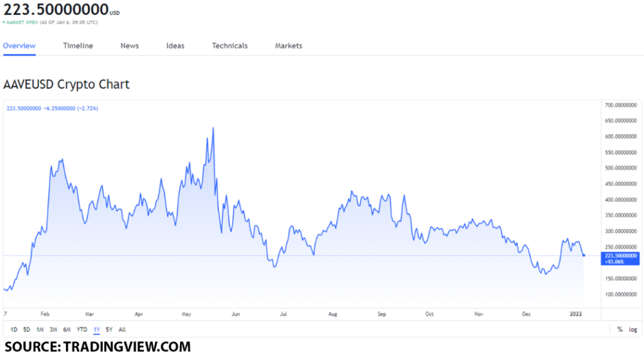The width and height of the screenshot is (644, 357).
Task: Click the Sep label on time axis
Action: (x=382, y=314)
